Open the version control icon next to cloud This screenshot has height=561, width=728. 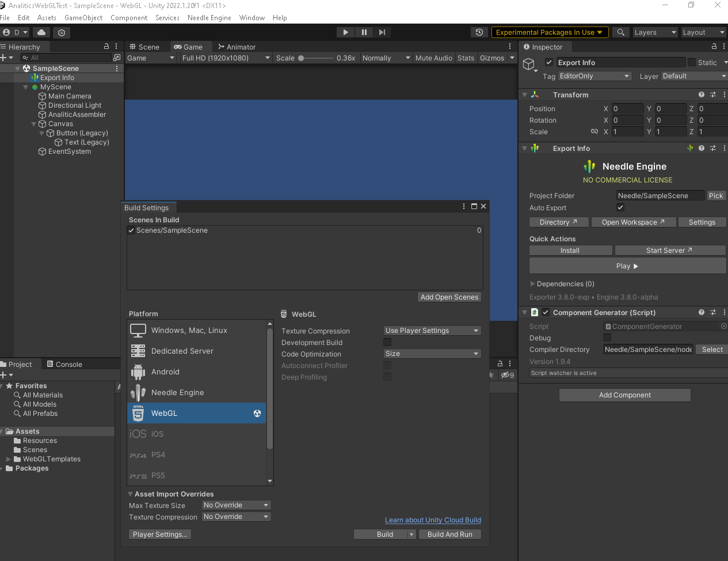coord(62,32)
